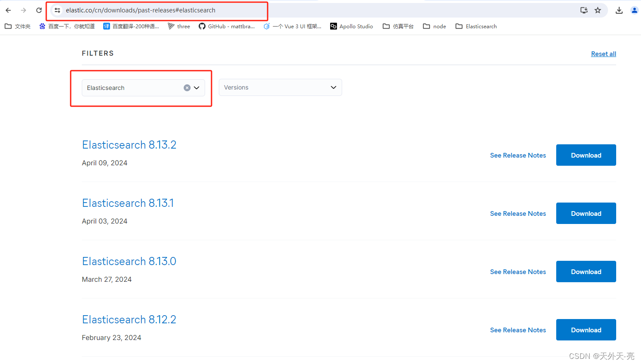Click the browser forward arrow
The height and width of the screenshot is (364, 641).
click(x=24, y=10)
